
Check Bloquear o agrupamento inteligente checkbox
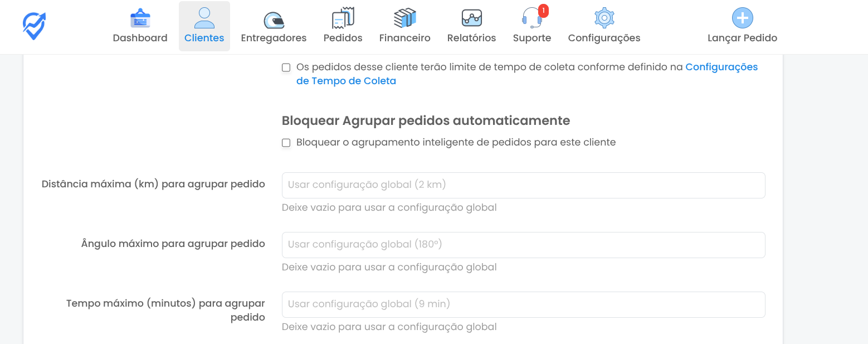point(286,143)
